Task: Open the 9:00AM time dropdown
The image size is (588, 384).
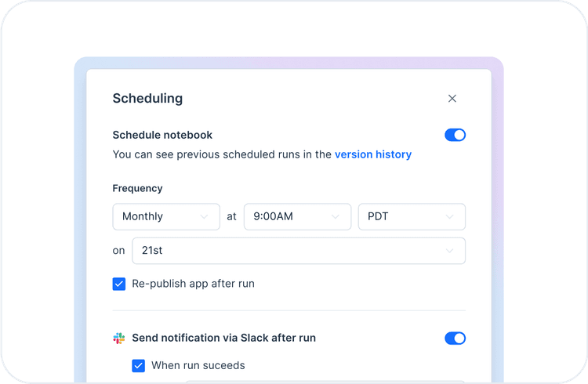Action: [x=297, y=216]
